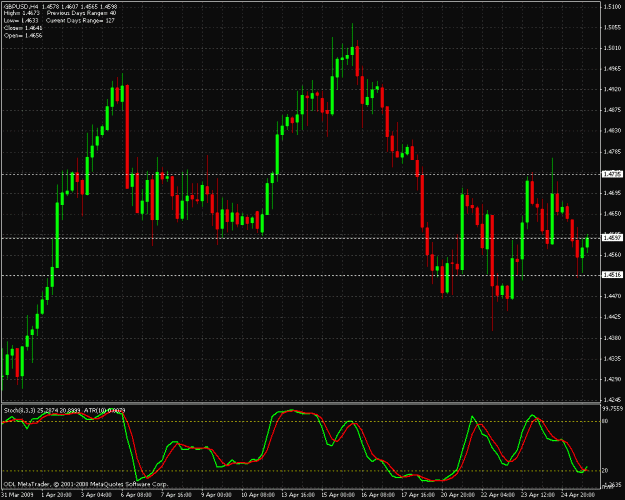Image resolution: width=625 pixels, height=500 pixels.
Task: Click the '3 Apr 04:00' time label
Action: pos(96,495)
